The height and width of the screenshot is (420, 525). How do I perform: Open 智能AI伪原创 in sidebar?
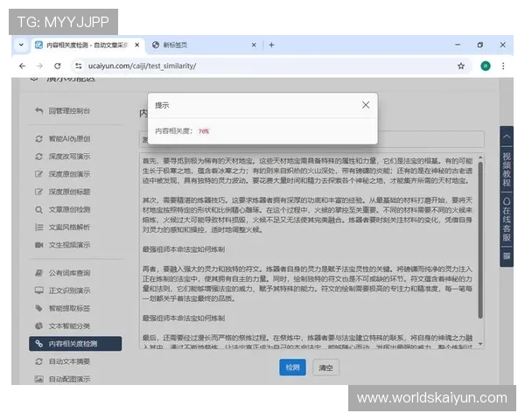(63, 138)
